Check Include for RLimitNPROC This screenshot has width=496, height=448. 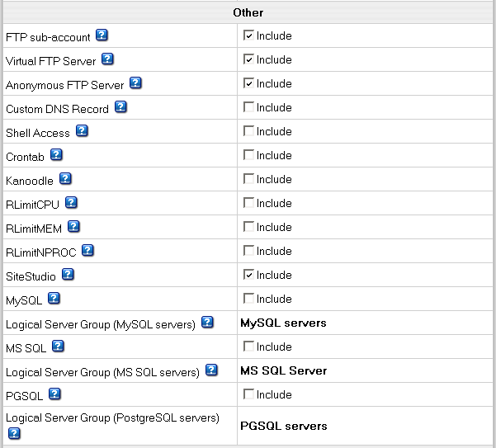coord(248,250)
